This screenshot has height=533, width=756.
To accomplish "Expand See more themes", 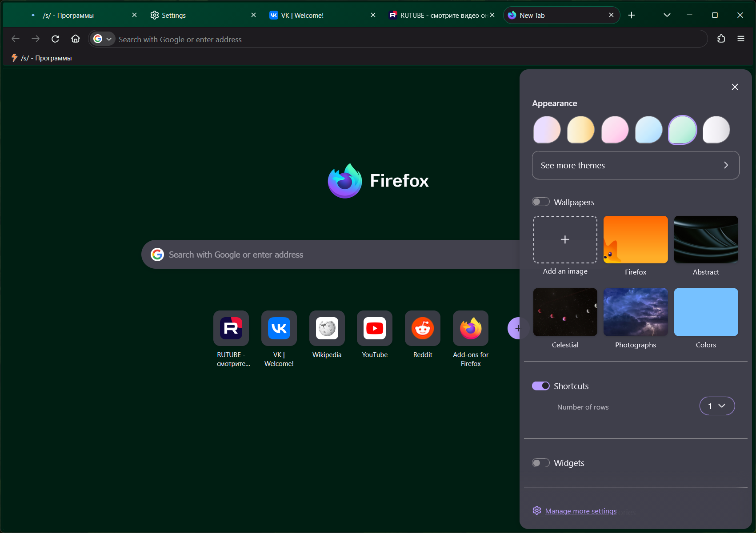I will 636,165.
